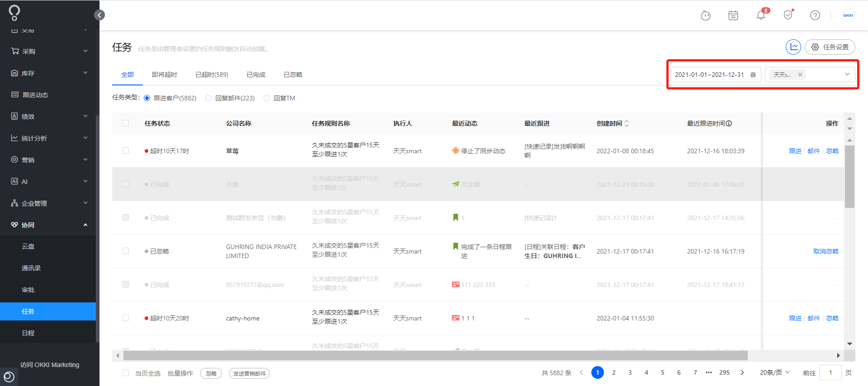
Task: Check the GUHRING INDIA PRIVATE LIMITED row checkbox
Action: coord(126,251)
